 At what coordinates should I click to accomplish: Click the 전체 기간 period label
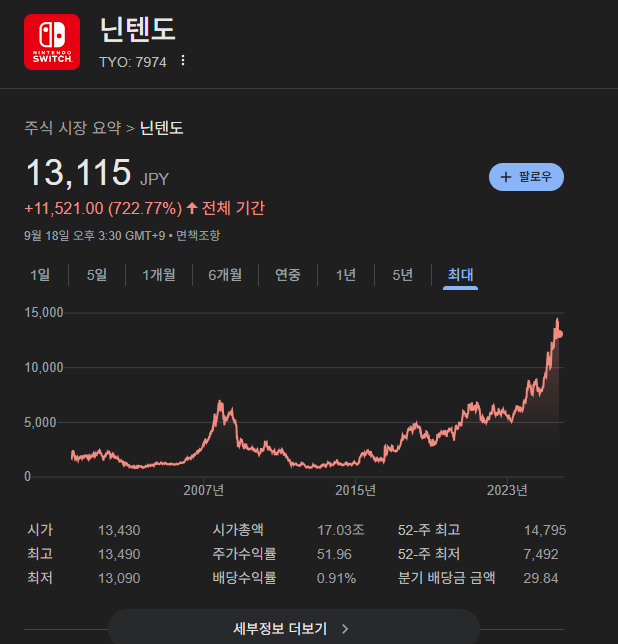pos(233,208)
